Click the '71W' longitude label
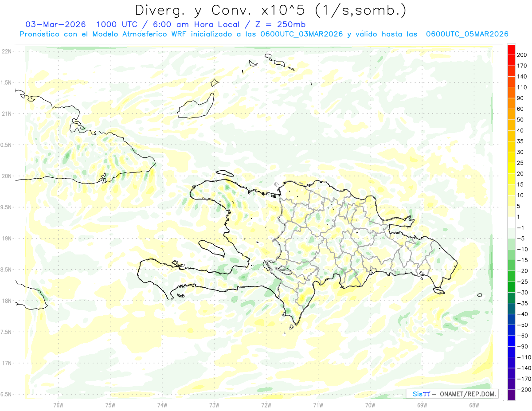Image resolution: width=532 pixels, height=411 pixels. (318, 405)
